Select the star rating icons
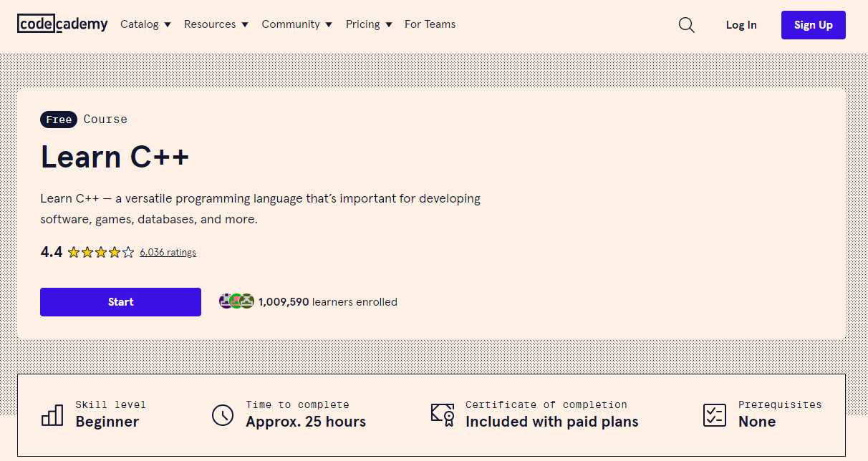This screenshot has height=461, width=868. (101, 252)
